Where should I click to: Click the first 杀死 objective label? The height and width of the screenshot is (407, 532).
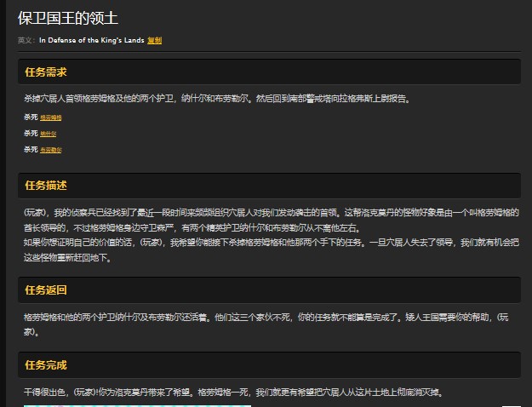(31, 118)
